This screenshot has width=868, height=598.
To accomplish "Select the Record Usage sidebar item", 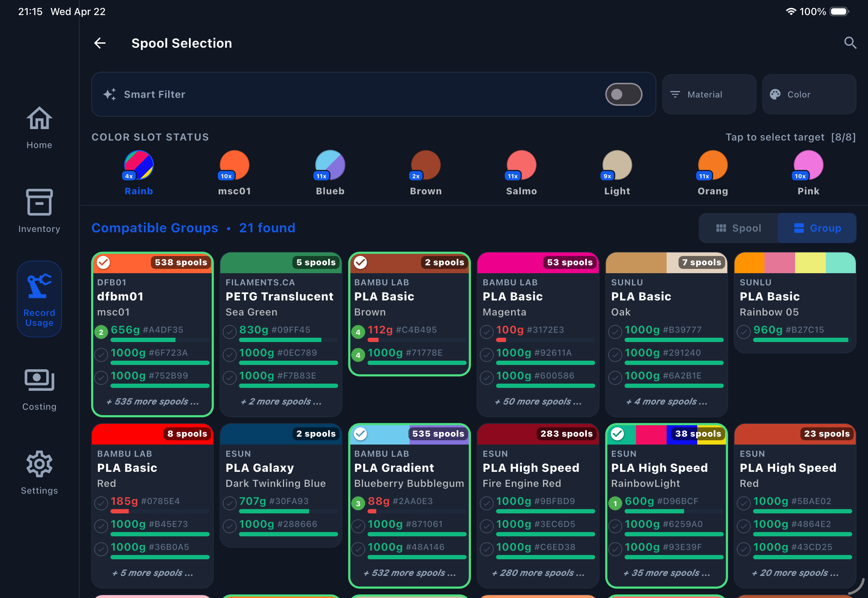I will [x=39, y=299].
